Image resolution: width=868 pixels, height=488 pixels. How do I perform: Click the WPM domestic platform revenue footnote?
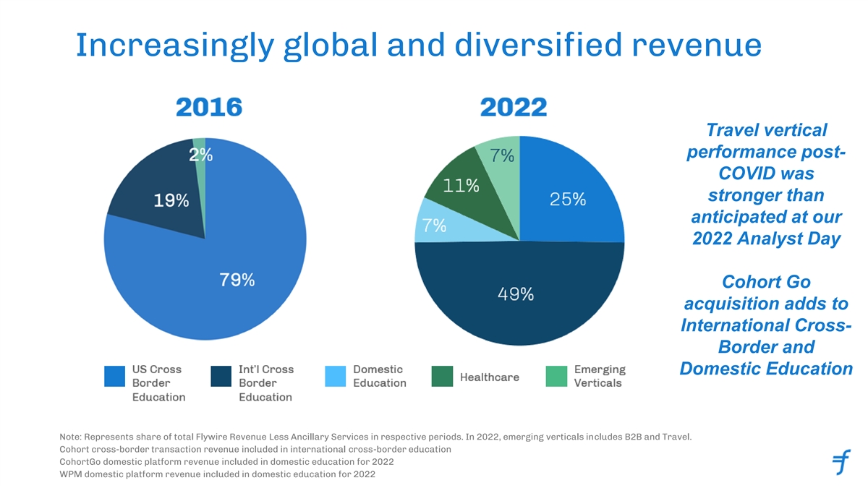[x=216, y=474]
